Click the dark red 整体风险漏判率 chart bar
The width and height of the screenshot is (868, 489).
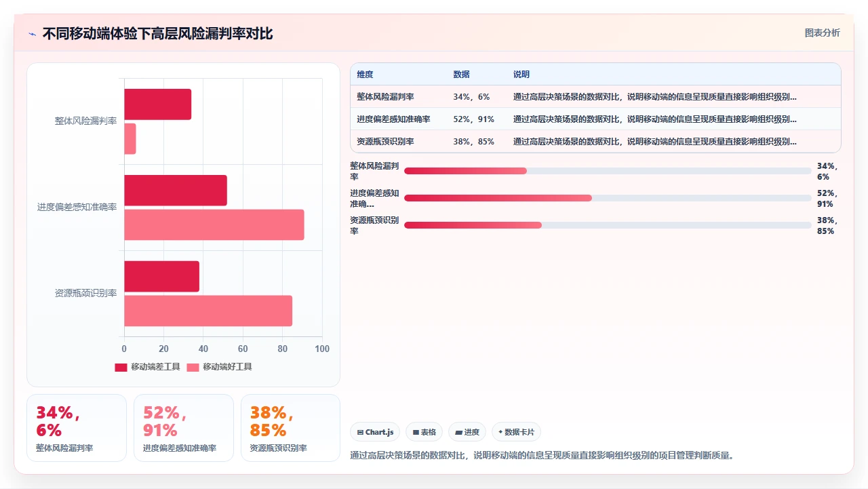[x=157, y=104]
